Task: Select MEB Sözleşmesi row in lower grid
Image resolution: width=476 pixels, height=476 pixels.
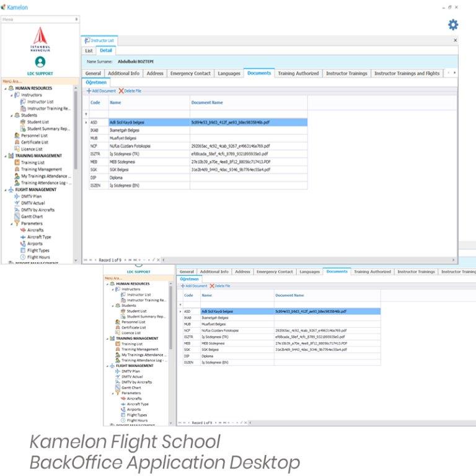Action: [281, 343]
